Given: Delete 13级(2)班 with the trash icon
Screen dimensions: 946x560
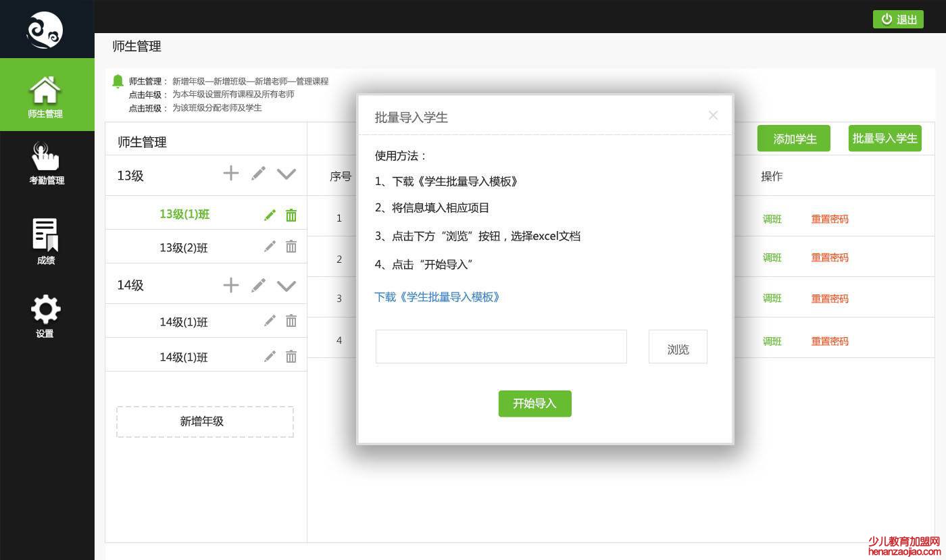Looking at the screenshot, I should [x=291, y=247].
